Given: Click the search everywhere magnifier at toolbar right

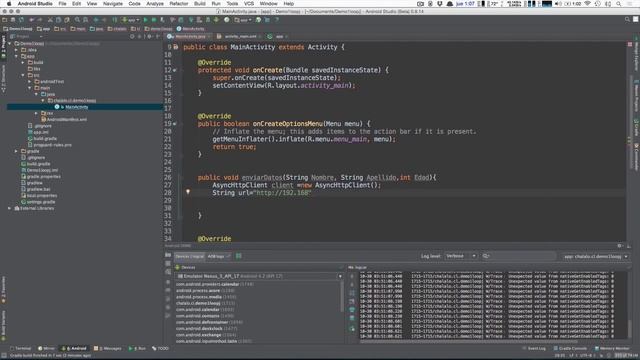Looking at the screenshot, I should [x=627, y=20].
